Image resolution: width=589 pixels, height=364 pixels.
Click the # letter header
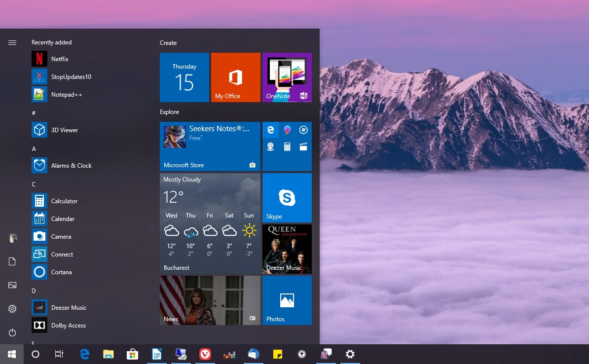point(34,112)
